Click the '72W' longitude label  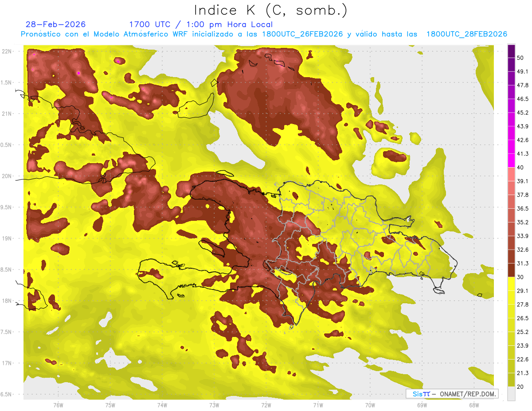click(x=266, y=405)
